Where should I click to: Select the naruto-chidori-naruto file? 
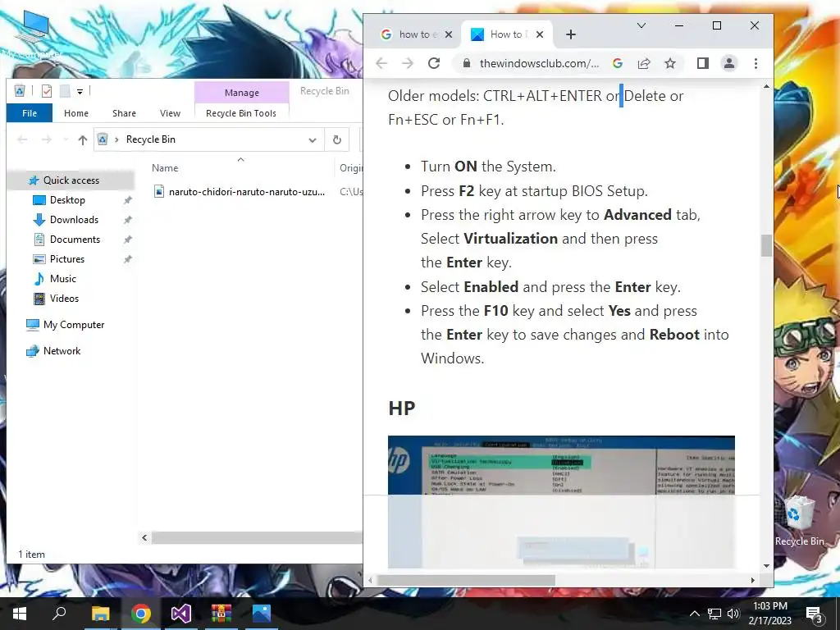[x=246, y=192]
